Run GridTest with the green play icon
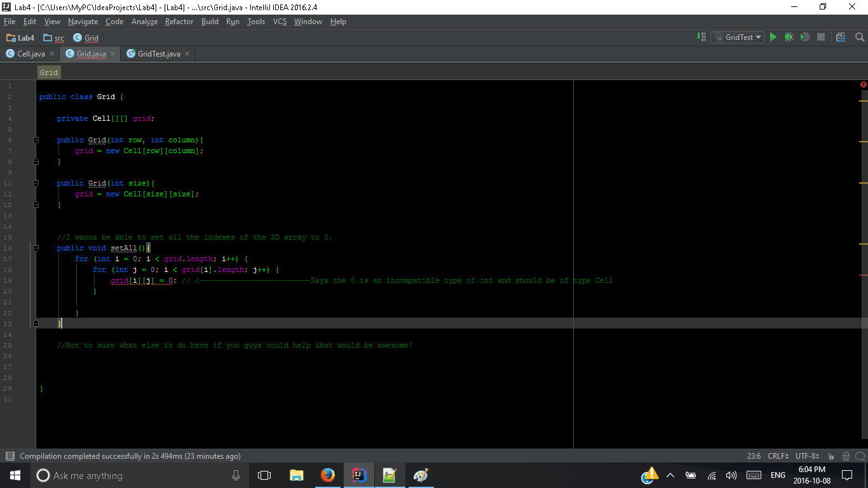Image resolution: width=868 pixels, height=488 pixels. tap(773, 37)
